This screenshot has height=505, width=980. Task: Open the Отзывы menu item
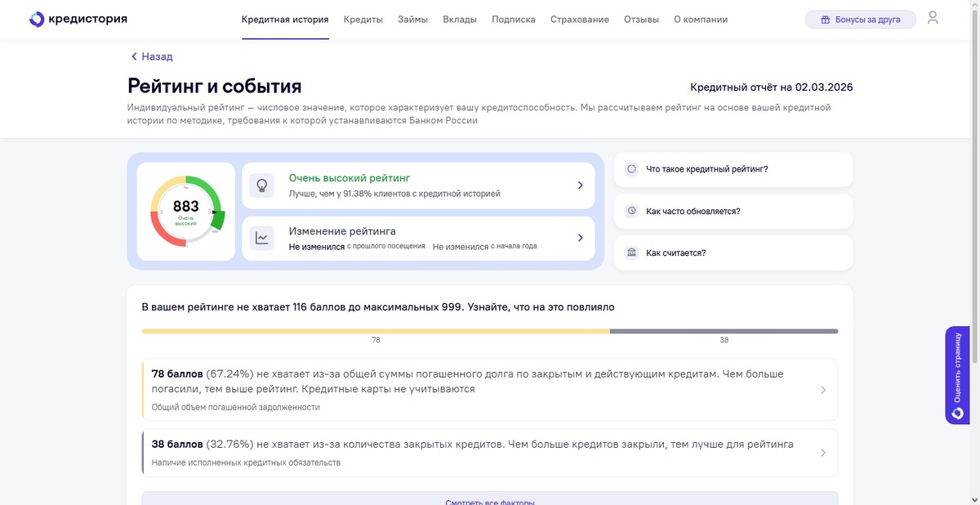[641, 20]
